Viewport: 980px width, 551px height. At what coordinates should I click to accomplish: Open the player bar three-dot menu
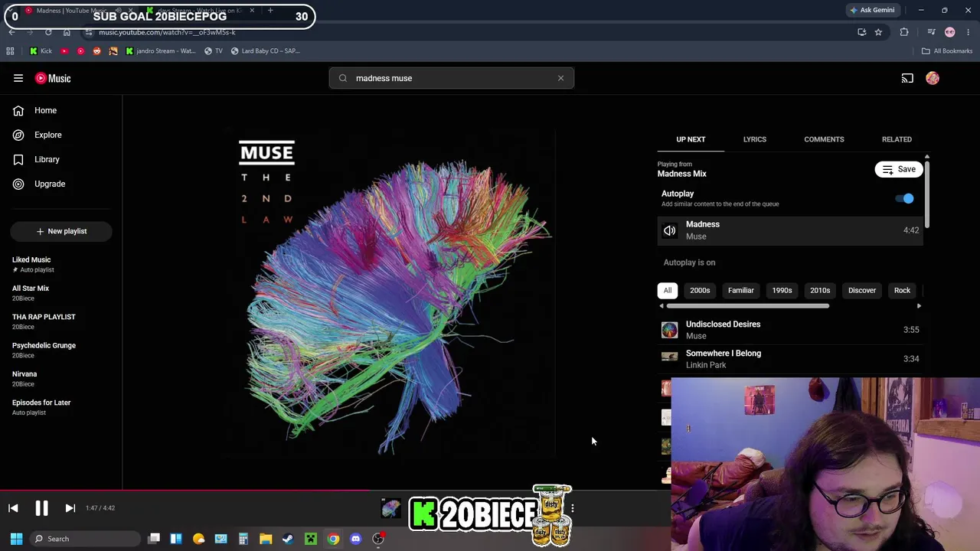click(x=572, y=508)
